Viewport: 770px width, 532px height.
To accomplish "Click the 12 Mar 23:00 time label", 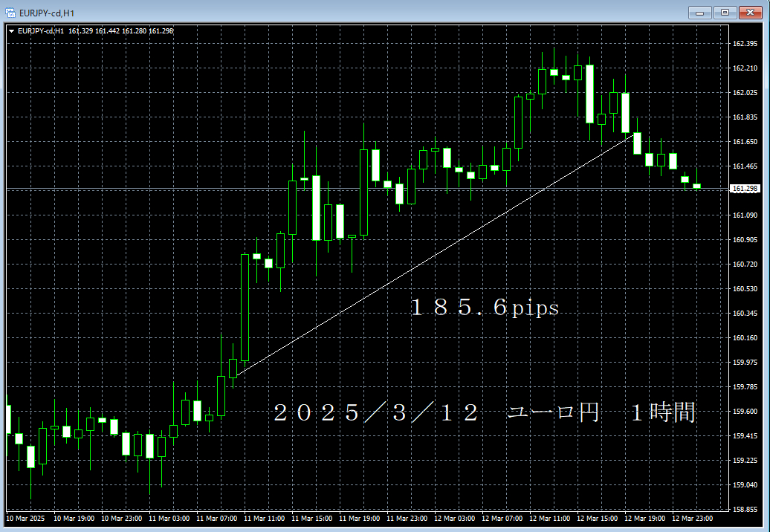I will 693,519.
